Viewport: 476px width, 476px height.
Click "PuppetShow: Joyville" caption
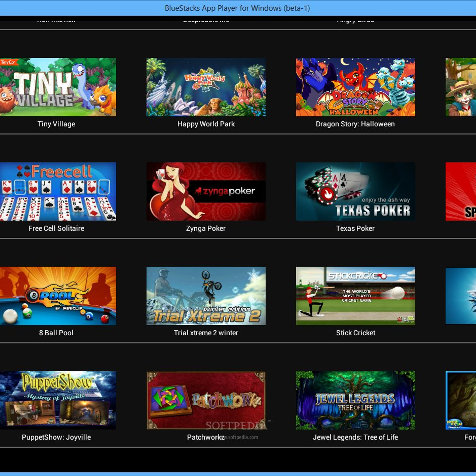[x=56, y=437]
